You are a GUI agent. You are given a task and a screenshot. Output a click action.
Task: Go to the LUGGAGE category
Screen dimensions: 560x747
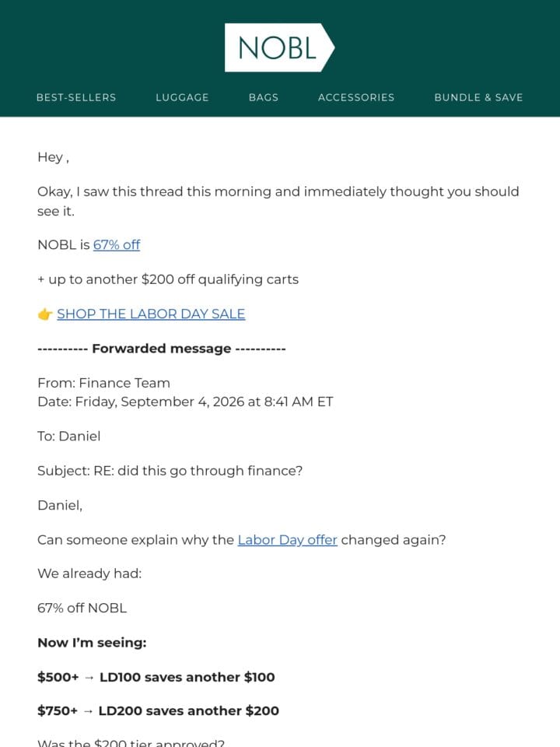(x=182, y=97)
